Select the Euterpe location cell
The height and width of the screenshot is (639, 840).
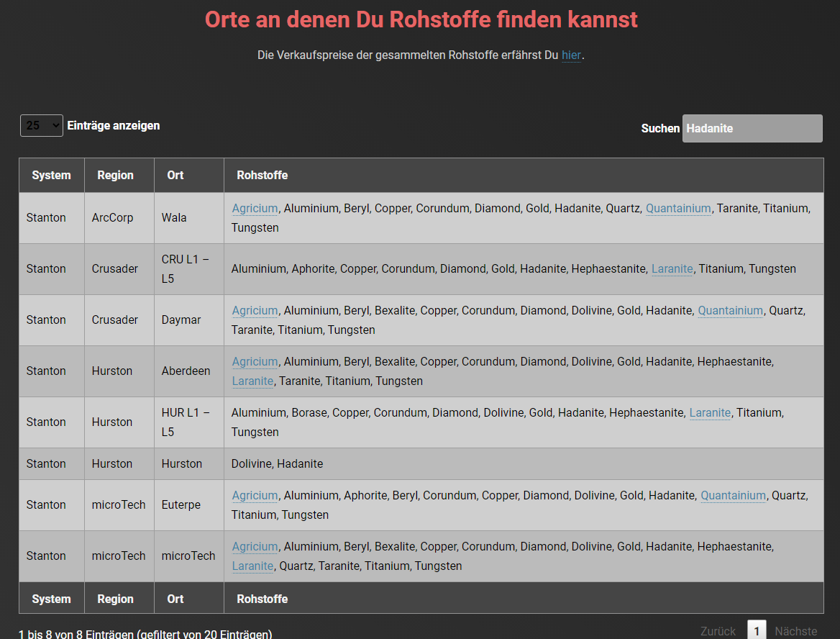click(188, 505)
